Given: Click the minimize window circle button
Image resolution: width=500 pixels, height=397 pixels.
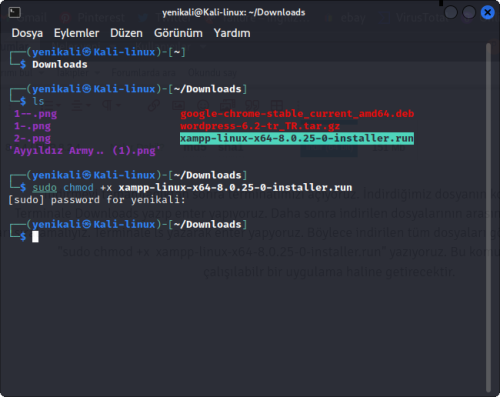Looking at the screenshot, I should coord(451,13).
